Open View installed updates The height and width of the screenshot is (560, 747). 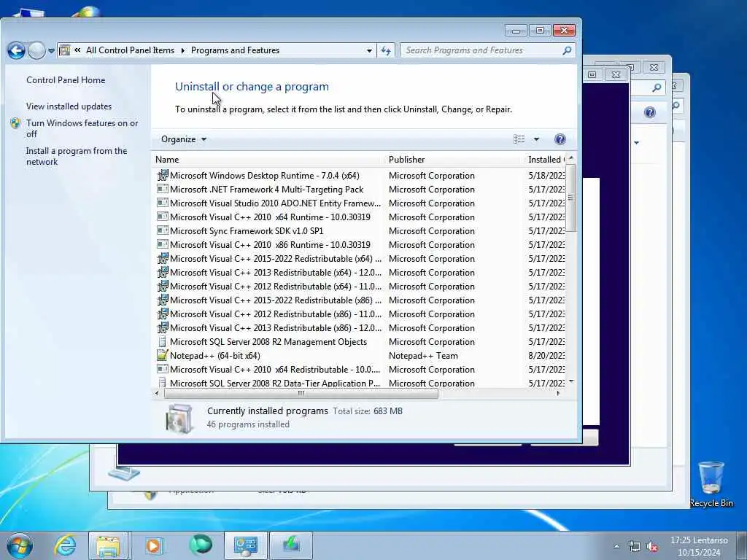coord(69,106)
